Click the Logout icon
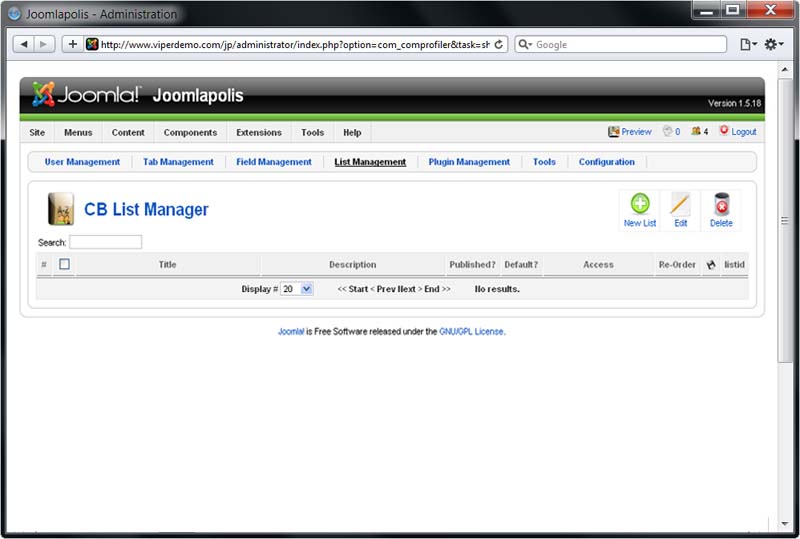The image size is (800, 539). point(723,131)
